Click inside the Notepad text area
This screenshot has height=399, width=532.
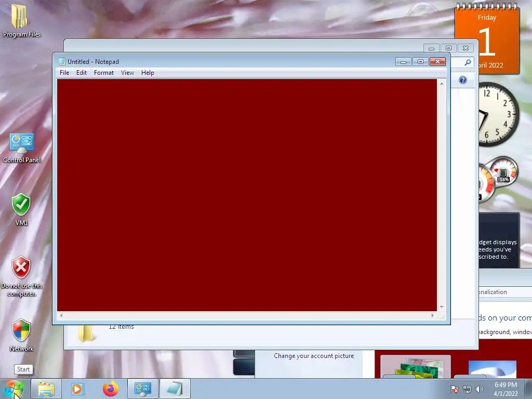point(247,195)
